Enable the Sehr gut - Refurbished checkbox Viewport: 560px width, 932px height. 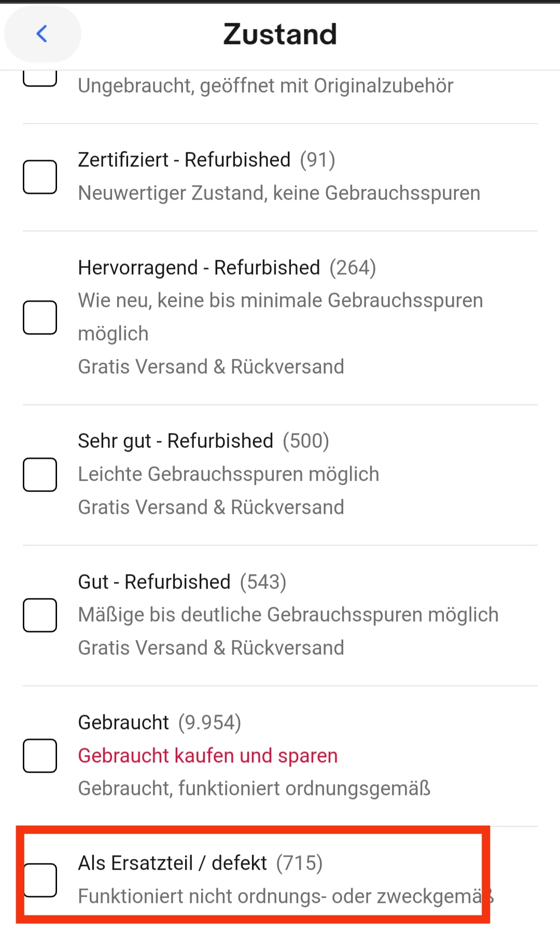(40, 475)
